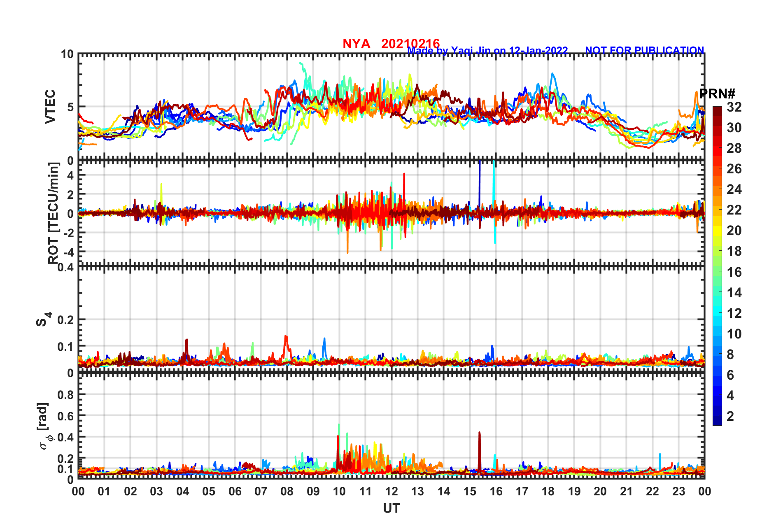Viewport: 783px width, 532px height.
Task: Click the 'PRN#' colorbar heading
Action: point(717,93)
